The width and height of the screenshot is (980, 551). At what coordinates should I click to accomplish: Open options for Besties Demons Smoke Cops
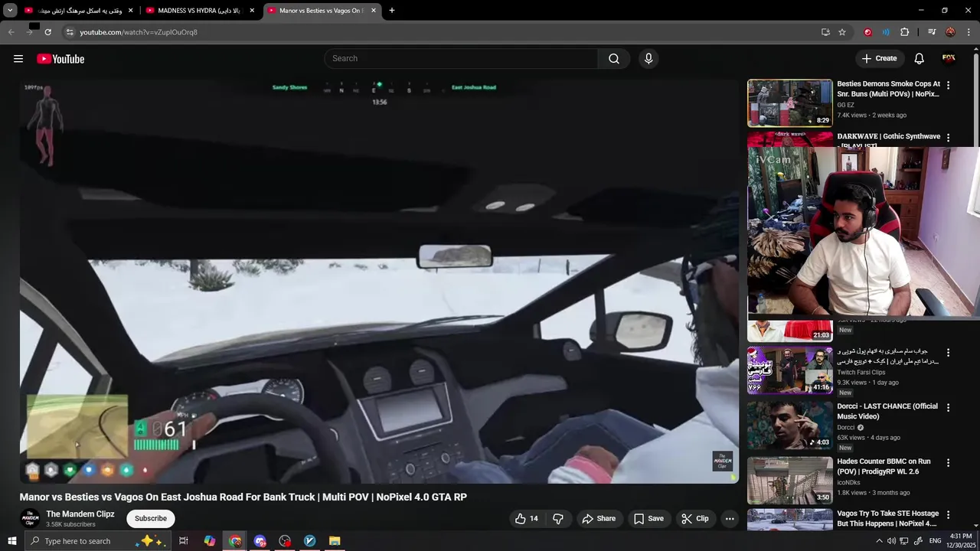pyautogui.click(x=948, y=86)
